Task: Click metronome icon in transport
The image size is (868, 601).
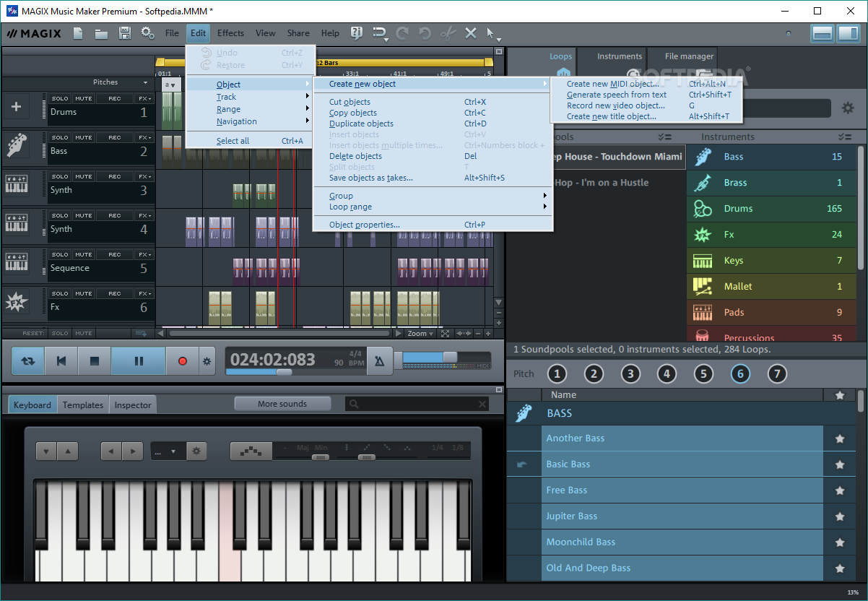Action: pos(380,361)
